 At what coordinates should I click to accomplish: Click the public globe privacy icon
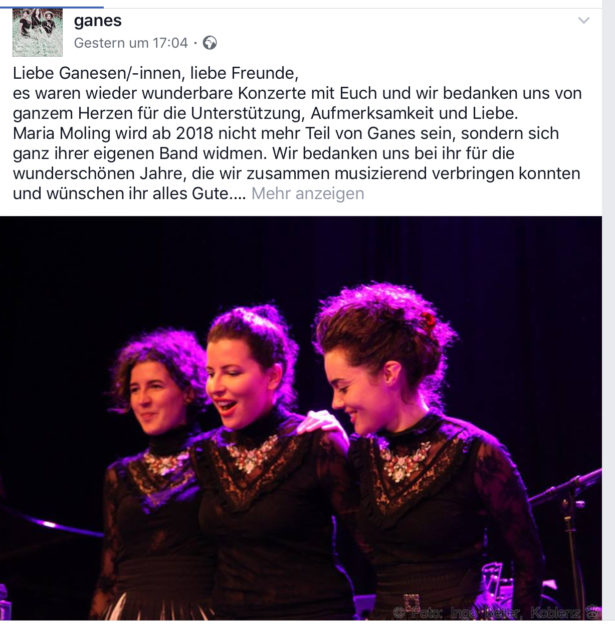pos(210,43)
